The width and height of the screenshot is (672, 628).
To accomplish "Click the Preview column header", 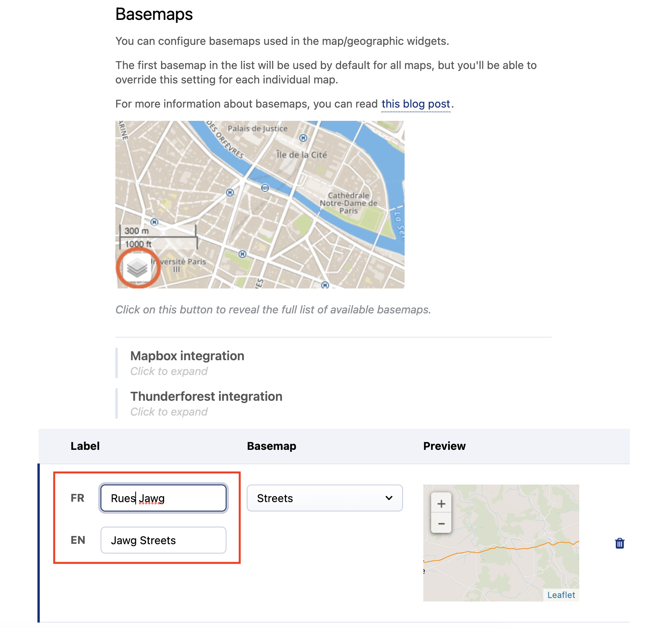I will click(444, 446).
